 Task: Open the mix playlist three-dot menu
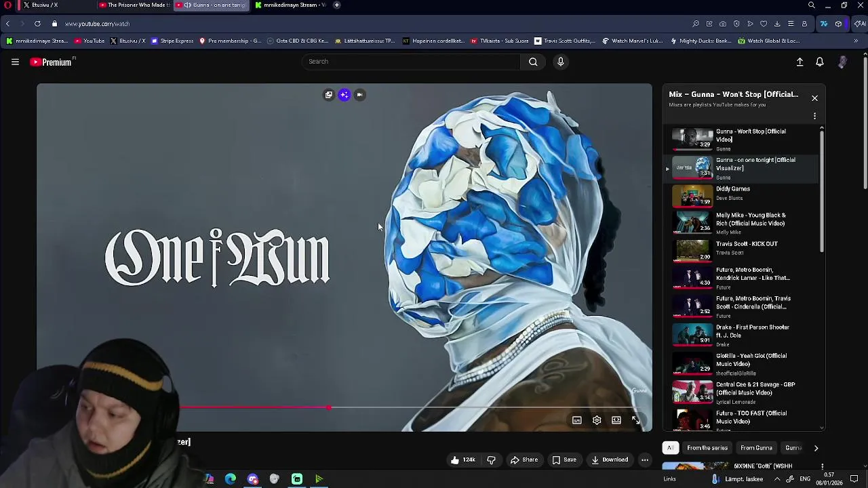click(814, 116)
